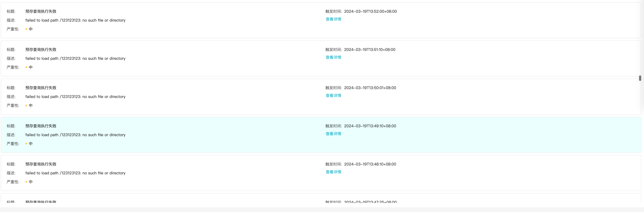Select trigger time 2024-03-19T13:49:10+08:00
The width and height of the screenshot is (644, 212).
(x=370, y=126)
